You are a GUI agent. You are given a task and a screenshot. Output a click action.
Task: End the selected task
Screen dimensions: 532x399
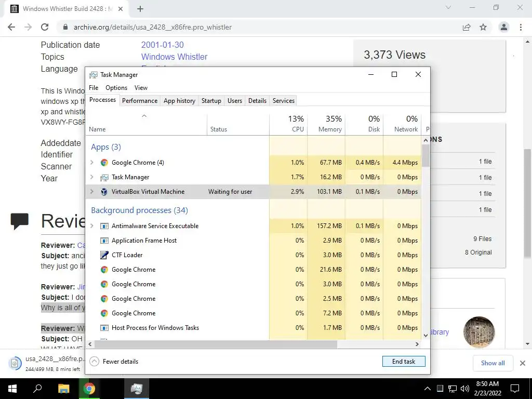click(x=404, y=362)
